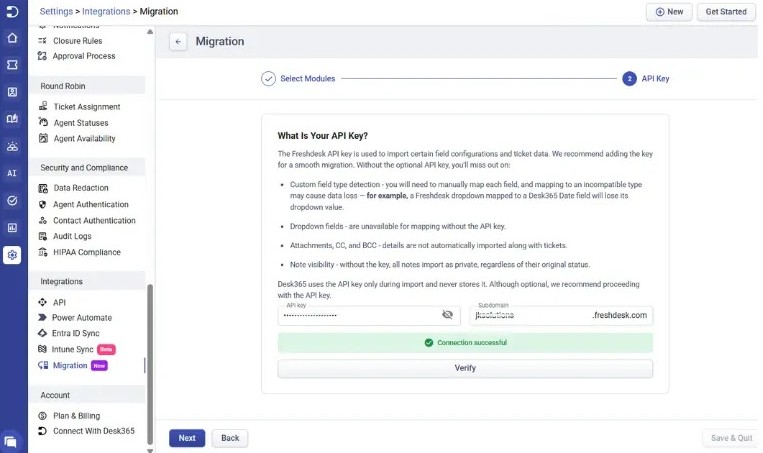Open Closure Rules settings

(77, 41)
